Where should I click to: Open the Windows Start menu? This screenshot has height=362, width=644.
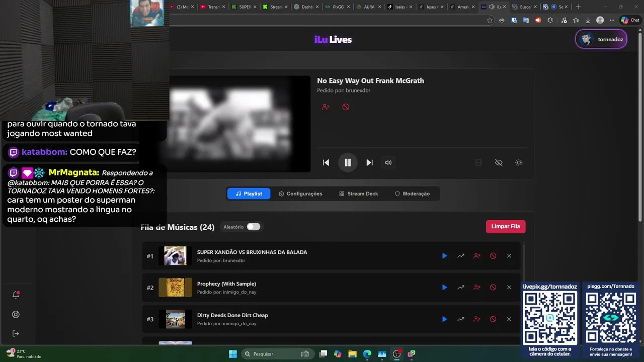pyautogui.click(x=233, y=354)
